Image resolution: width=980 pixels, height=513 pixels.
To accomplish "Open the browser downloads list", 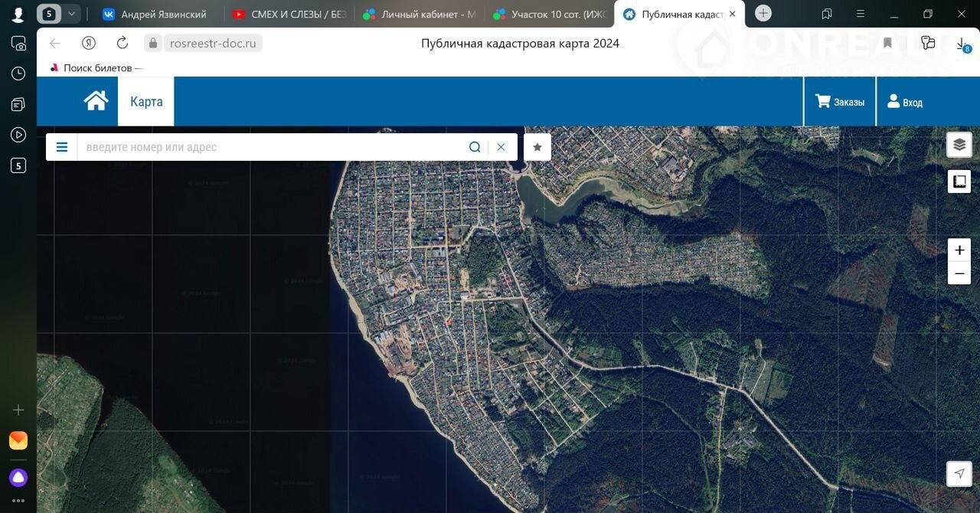I will 962,44.
